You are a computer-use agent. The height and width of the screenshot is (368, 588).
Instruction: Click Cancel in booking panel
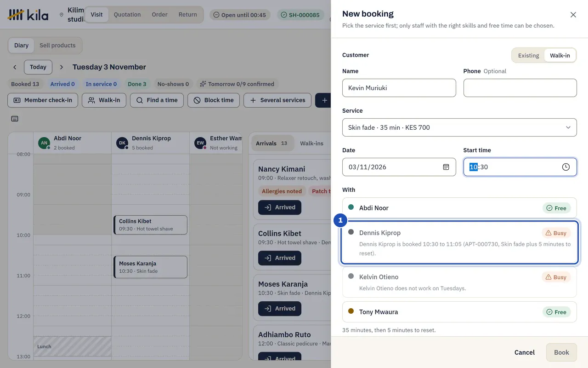[524, 352]
